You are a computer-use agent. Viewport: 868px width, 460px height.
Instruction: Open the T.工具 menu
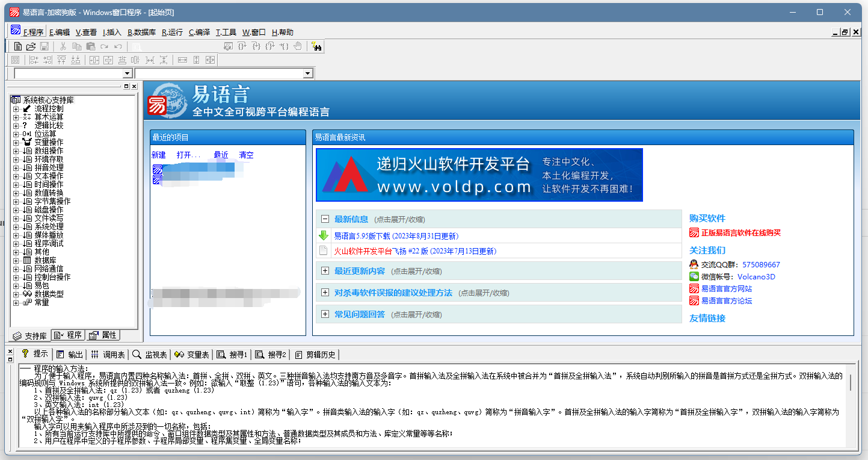[226, 33]
